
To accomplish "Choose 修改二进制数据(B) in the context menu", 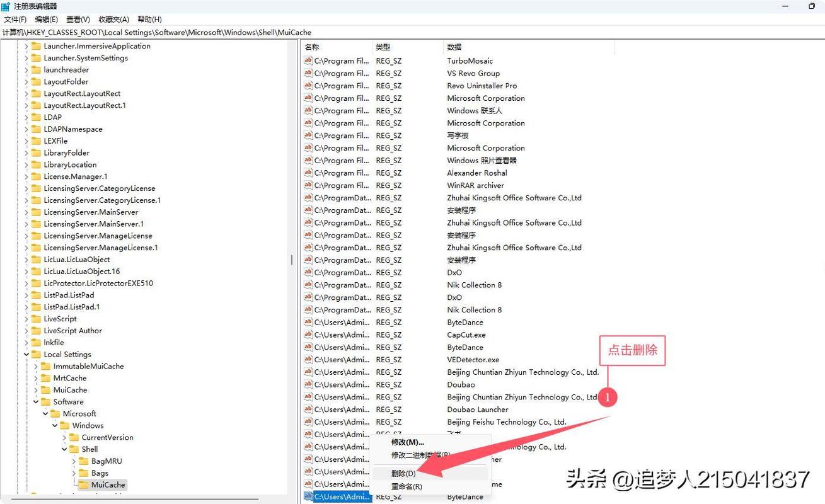I will click(x=421, y=455).
